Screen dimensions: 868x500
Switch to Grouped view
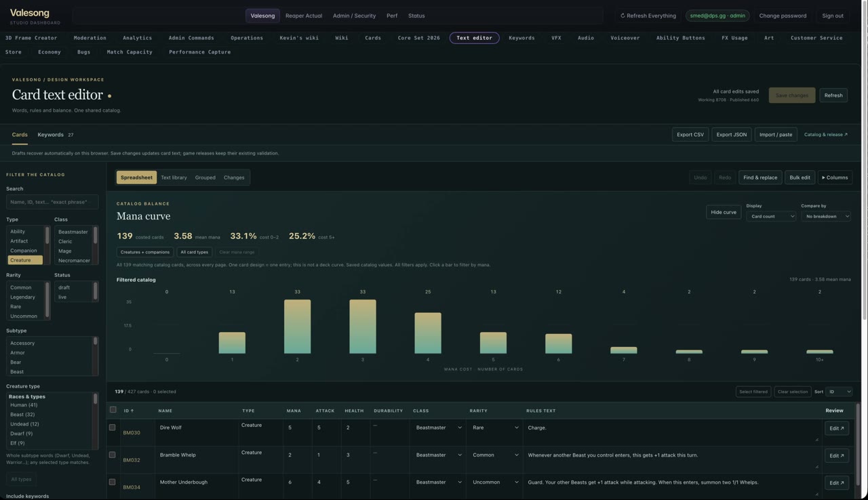point(205,178)
